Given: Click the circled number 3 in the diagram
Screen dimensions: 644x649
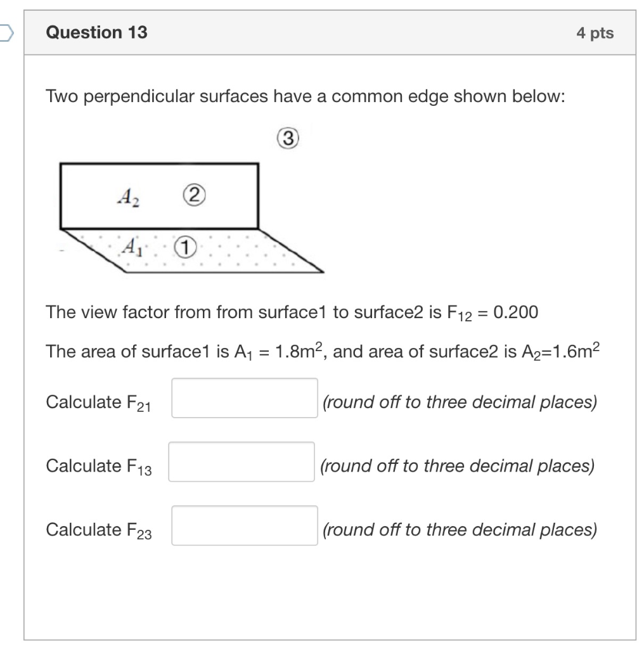Looking at the screenshot, I should tap(289, 138).
